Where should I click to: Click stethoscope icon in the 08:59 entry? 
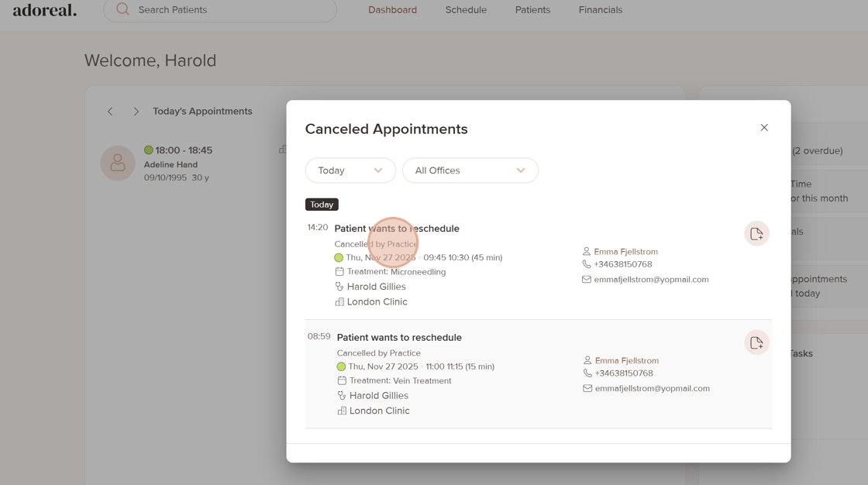342,396
